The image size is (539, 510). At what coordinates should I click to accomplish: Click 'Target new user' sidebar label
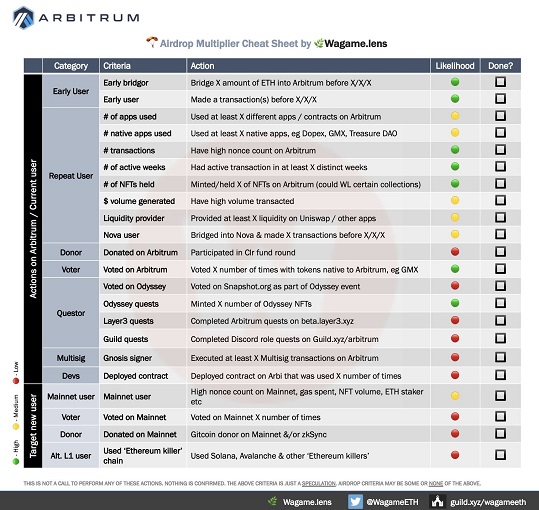33,426
